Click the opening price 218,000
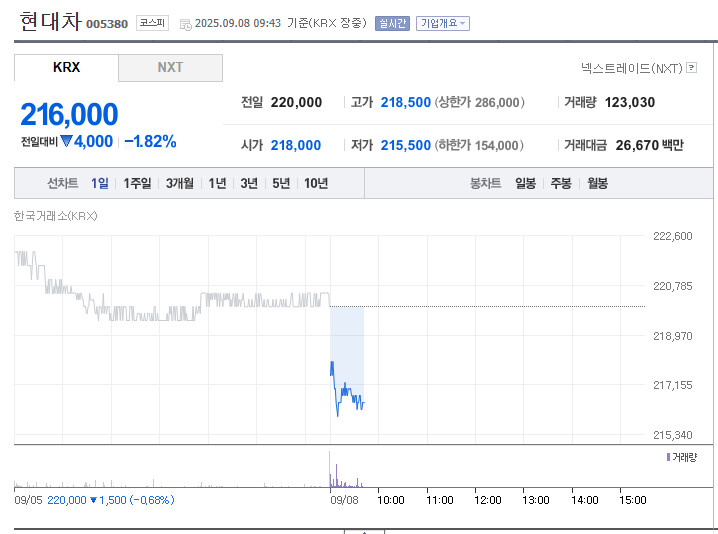718x534 pixels. (296, 145)
